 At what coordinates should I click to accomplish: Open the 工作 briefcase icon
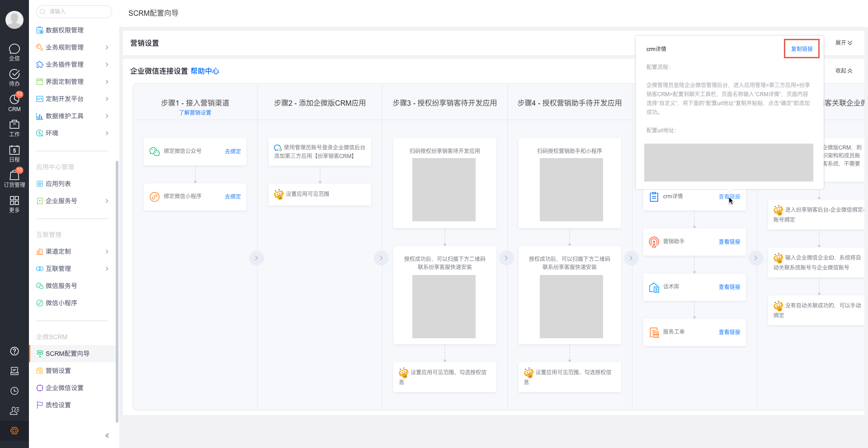(x=14, y=128)
